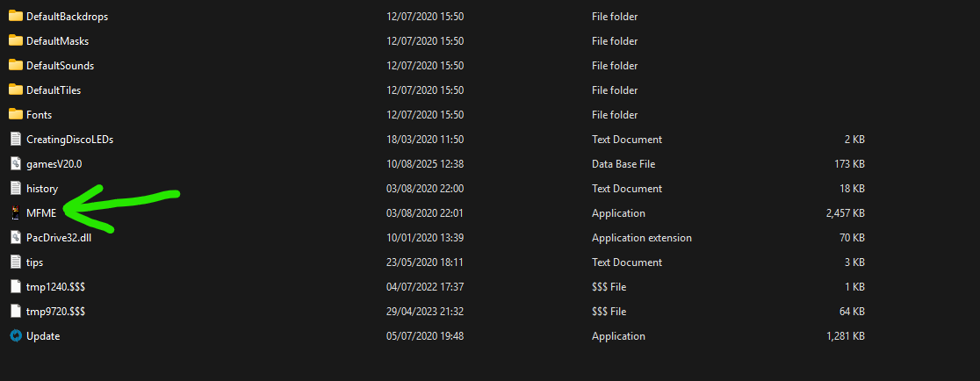The image size is (980, 381).
Task: Click the DefaultTiles folder name
Action: pos(54,90)
